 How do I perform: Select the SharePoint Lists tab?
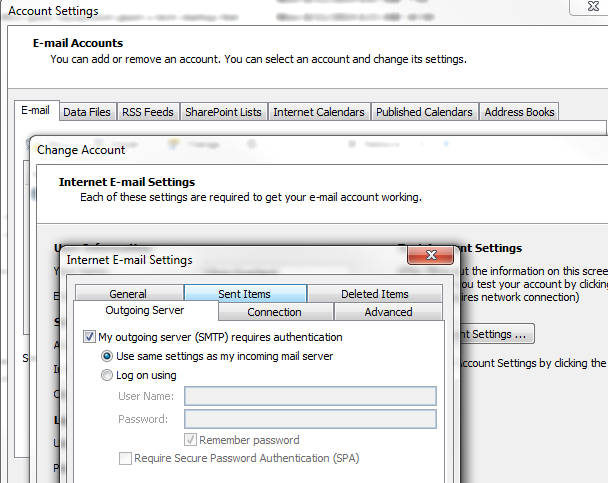[223, 112]
